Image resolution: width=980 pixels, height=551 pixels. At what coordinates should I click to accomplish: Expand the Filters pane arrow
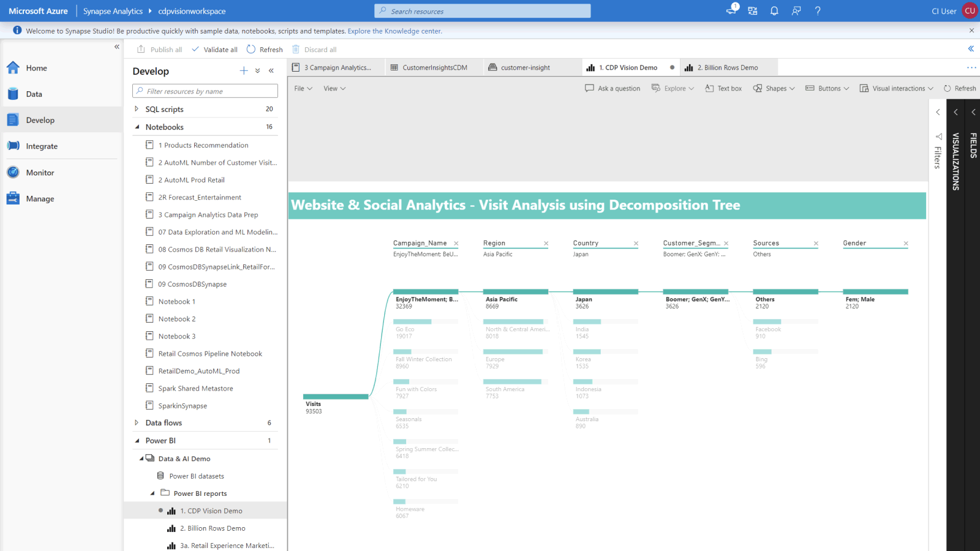[938, 112]
